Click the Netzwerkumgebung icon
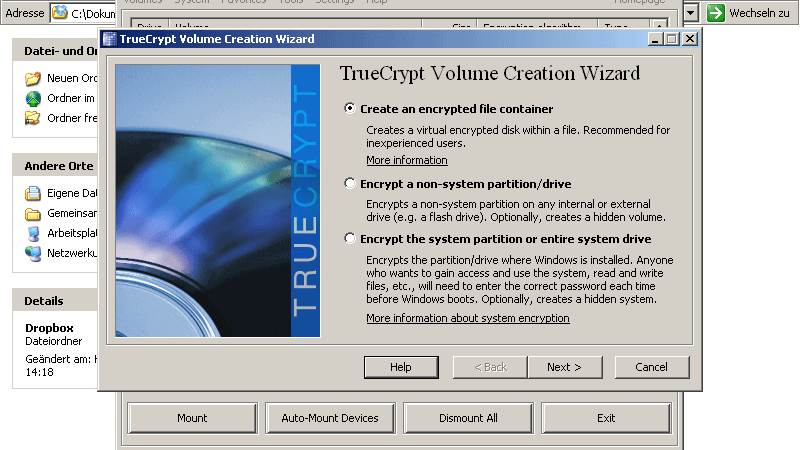 [x=33, y=253]
